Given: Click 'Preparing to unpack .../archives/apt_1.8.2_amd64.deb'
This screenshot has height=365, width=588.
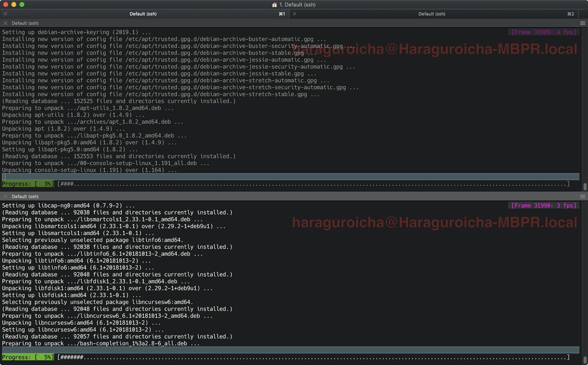Looking at the screenshot, I should 93,122.
